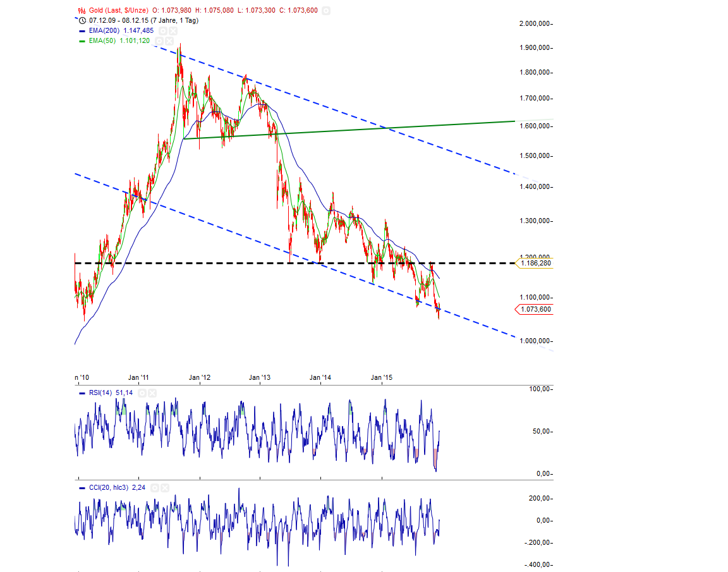Viewport: 728px width, 572px height.
Task: Open settings for the EMA(50) indicator
Action: point(161,40)
